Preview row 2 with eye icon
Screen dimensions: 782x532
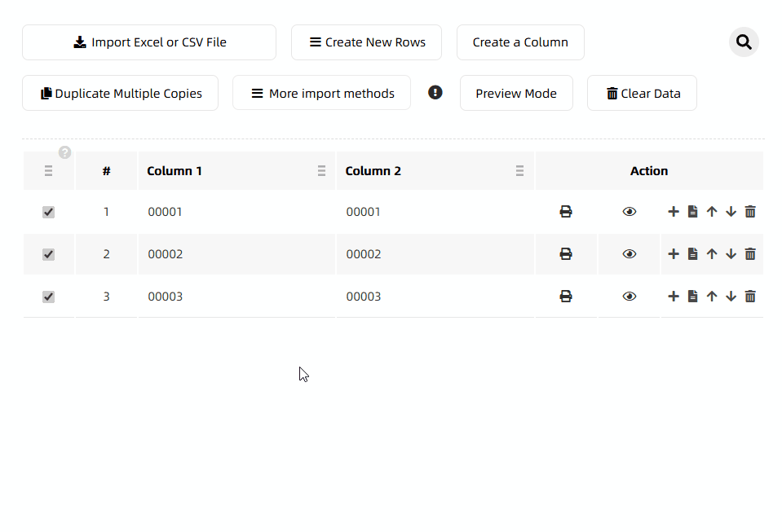(x=630, y=254)
